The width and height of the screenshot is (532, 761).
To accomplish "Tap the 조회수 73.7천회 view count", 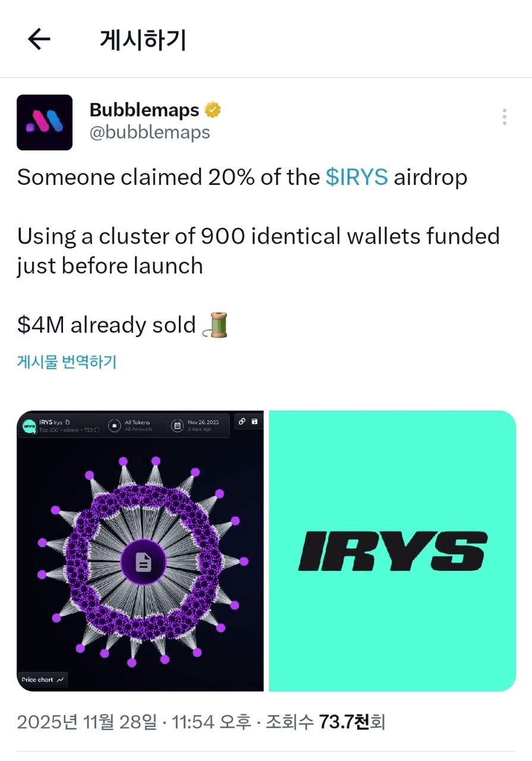I will [x=325, y=722].
